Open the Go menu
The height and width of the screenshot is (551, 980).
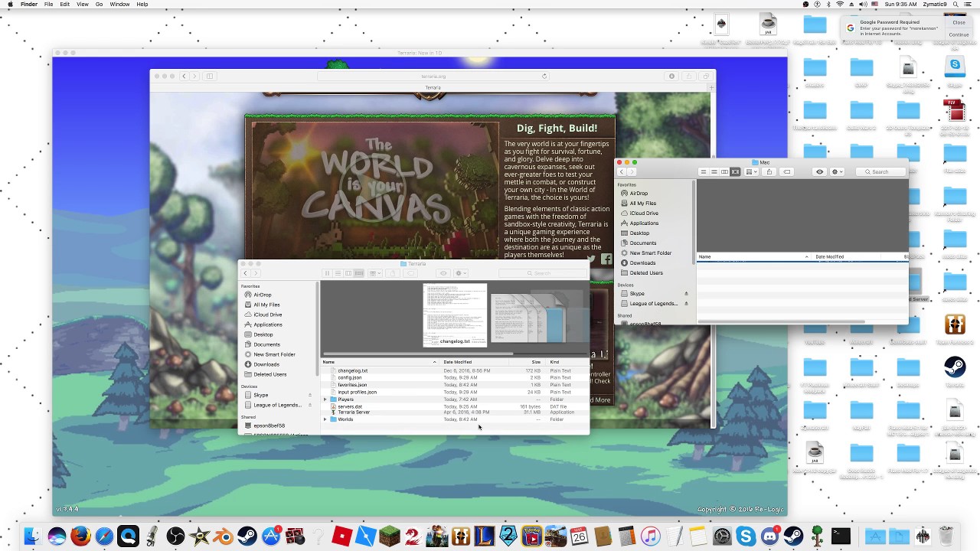pos(99,5)
